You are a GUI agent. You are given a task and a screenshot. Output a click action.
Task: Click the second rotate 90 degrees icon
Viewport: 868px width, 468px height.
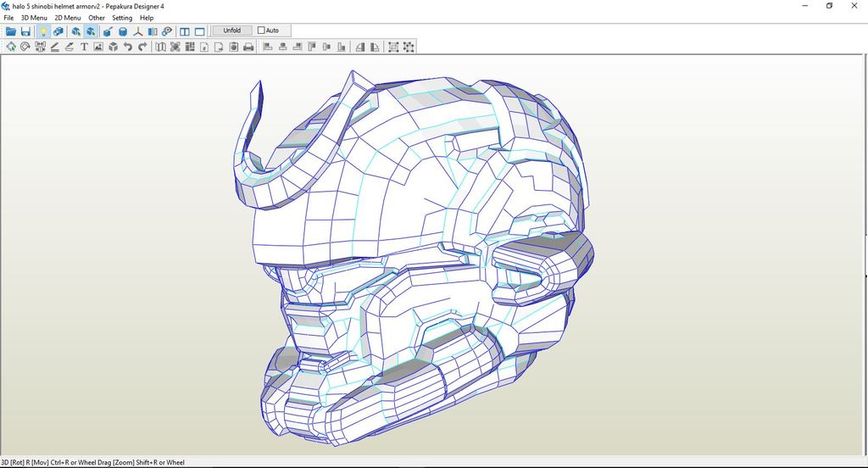point(376,47)
